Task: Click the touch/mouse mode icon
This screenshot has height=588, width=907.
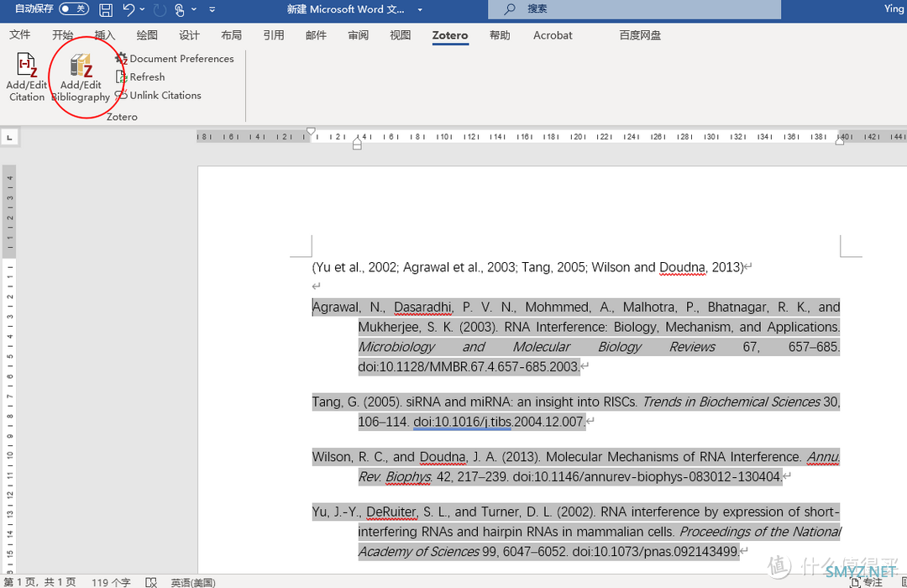Action: [x=180, y=9]
